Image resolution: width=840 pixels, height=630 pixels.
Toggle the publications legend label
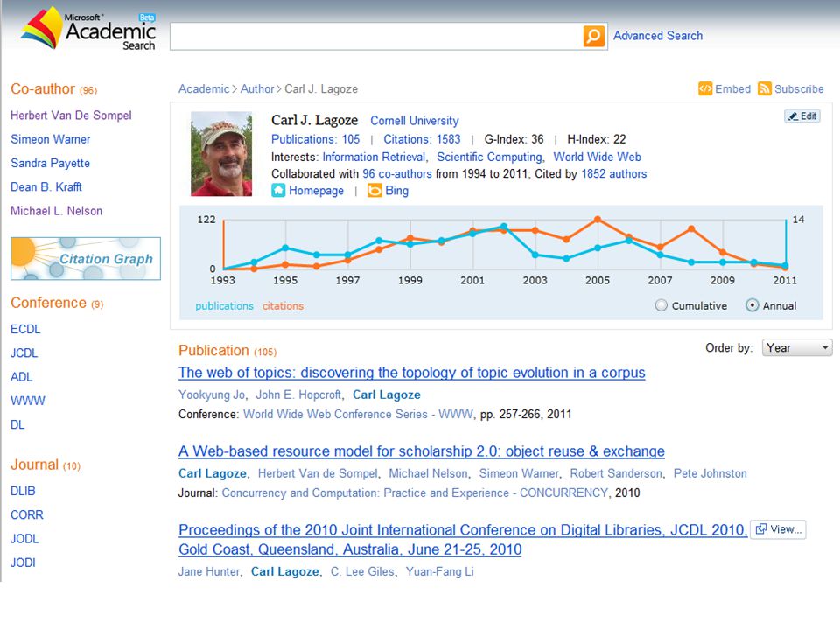224,306
